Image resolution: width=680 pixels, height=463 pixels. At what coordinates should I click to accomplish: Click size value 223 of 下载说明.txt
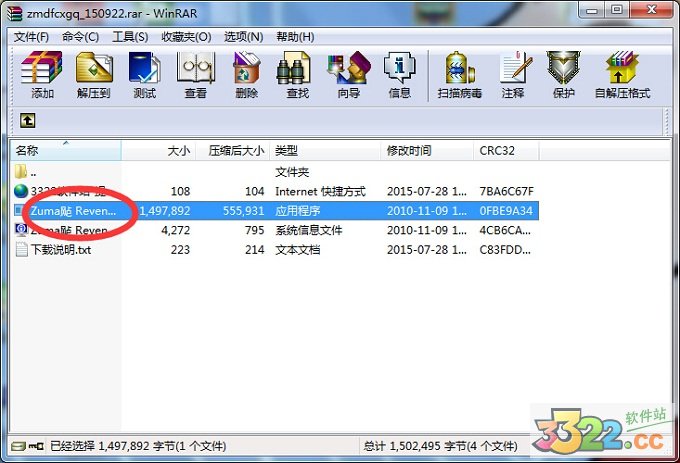pos(180,250)
